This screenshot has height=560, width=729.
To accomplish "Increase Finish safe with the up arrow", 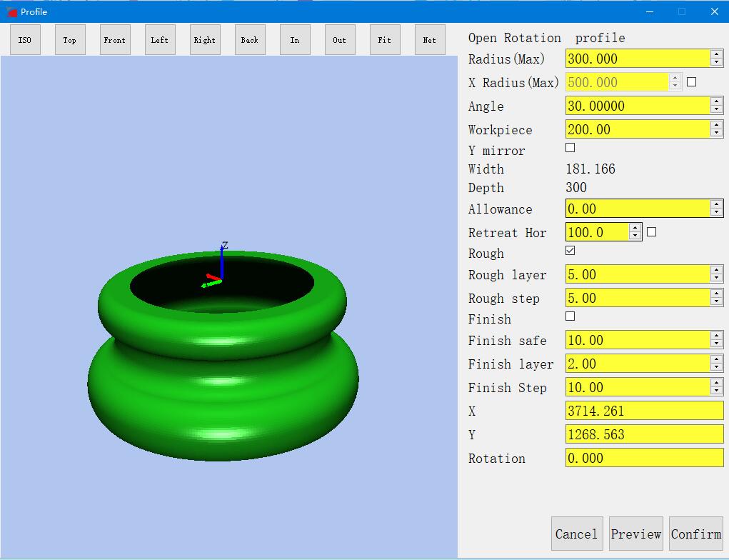I will click(x=716, y=336).
